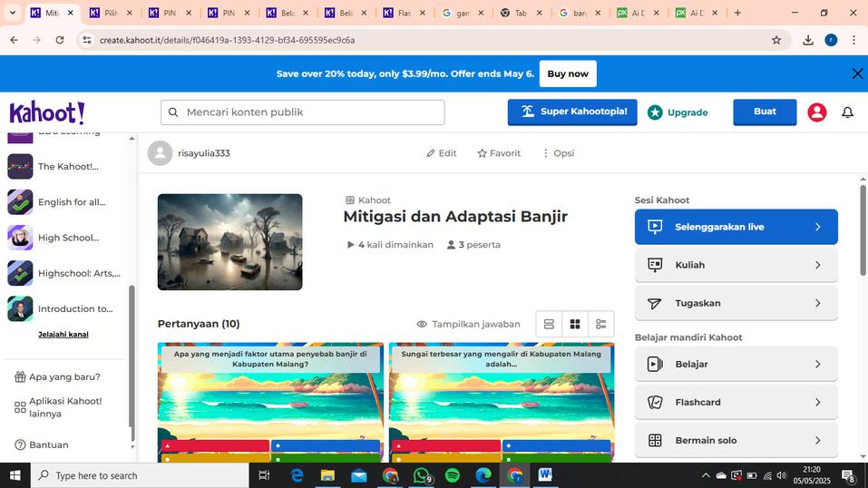Image resolution: width=868 pixels, height=488 pixels.
Task: Click the Upgrade star icon
Action: click(x=655, y=112)
